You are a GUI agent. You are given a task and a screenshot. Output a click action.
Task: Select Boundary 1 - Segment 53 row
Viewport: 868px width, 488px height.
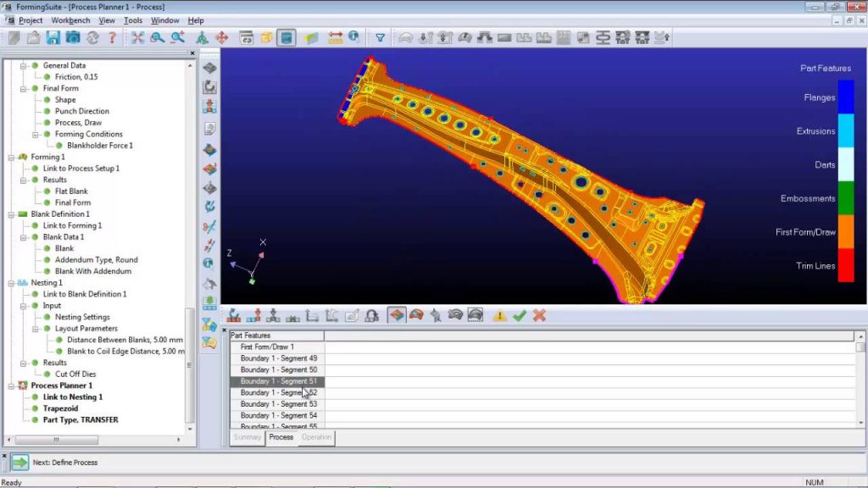(x=277, y=404)
